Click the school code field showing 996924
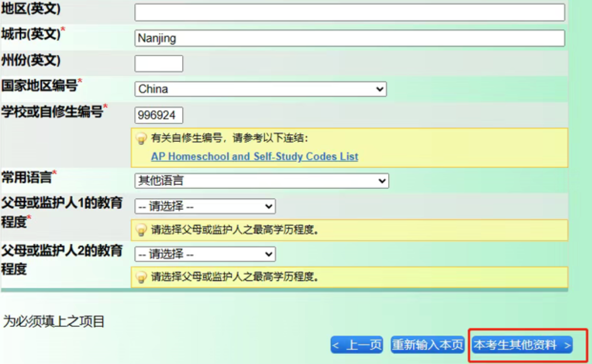This screenshot has width=592, height=364. 158,116
